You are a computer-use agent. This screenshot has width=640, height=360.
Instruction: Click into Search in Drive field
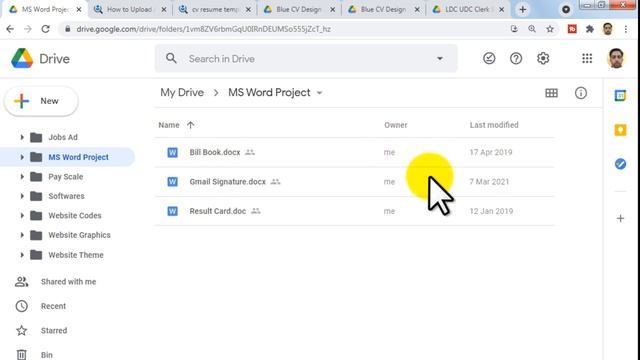(x=306, y=59)
